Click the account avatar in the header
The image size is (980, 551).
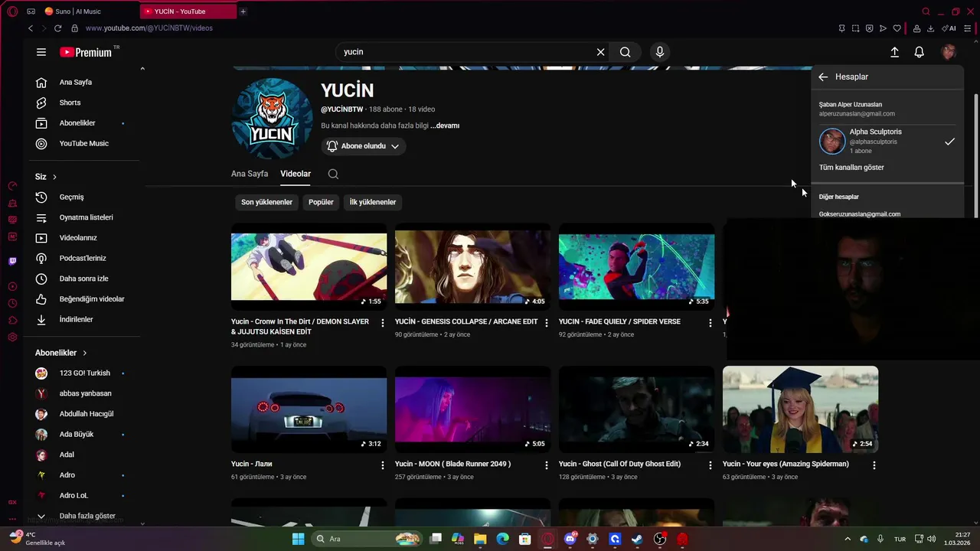[949, 52]
